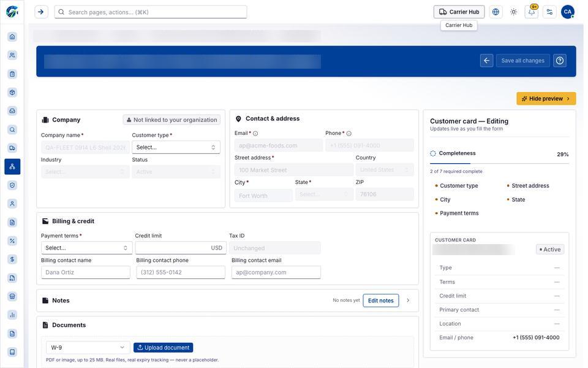Open the clipboard icon in the sidebar

(x=12, y=74)
